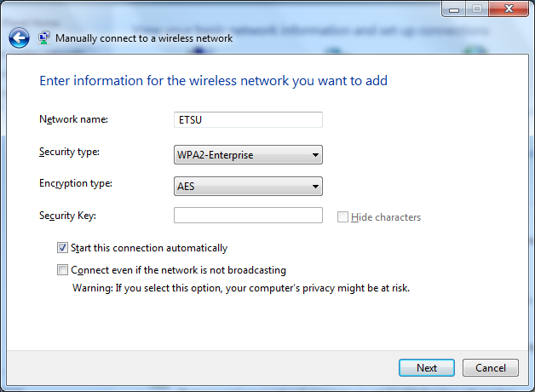Focus the Network name field containing ETSU
The width and height of the screenshot is (535, 392).
(248, 120)
